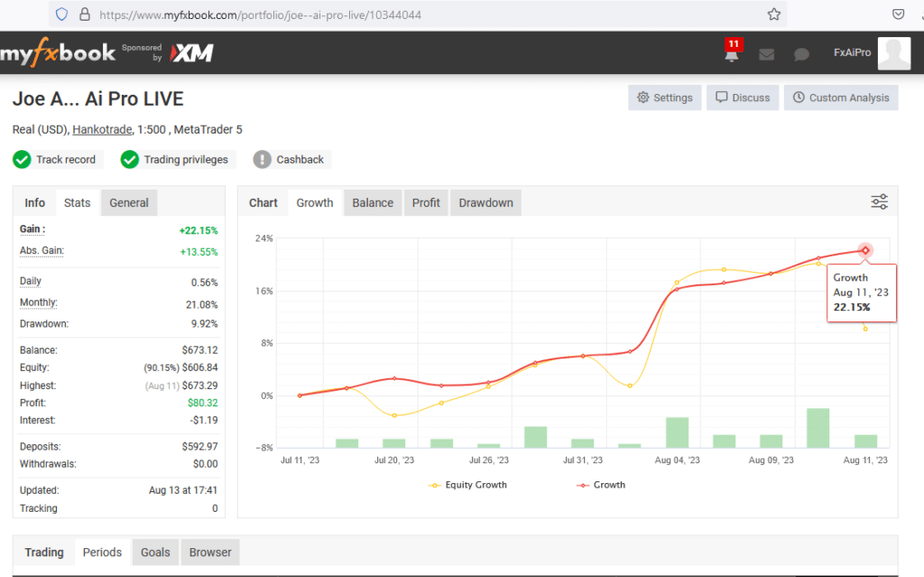Viewport: 924px width, 577px height.
Task: Switch to the General tab
Action: [x=129, y=203]
